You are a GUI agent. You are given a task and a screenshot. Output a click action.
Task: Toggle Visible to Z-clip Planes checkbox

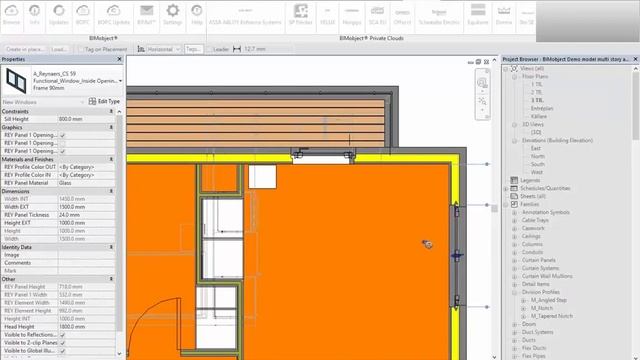pyautogui.click(x=62, y=343)
